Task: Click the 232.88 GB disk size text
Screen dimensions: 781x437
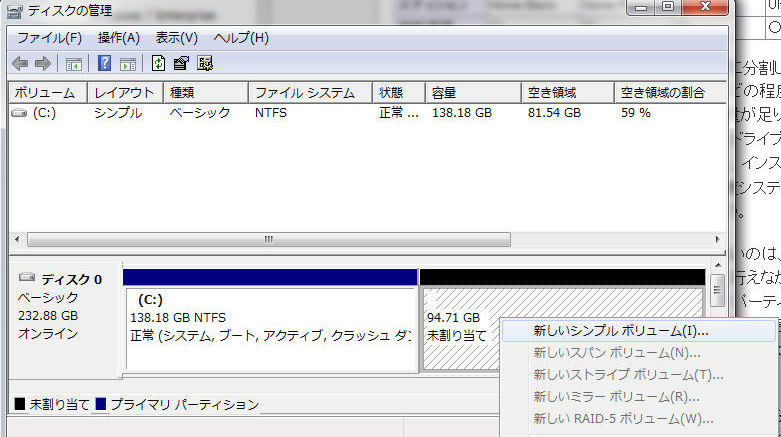Action: (x=48, y=316)
